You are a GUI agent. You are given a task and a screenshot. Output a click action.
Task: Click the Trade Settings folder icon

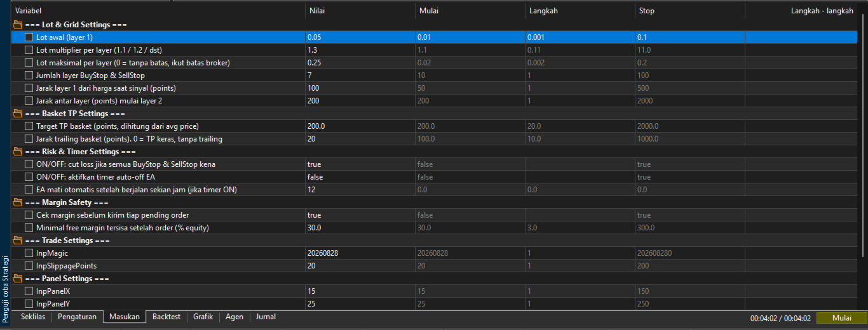tap(18, 241)
